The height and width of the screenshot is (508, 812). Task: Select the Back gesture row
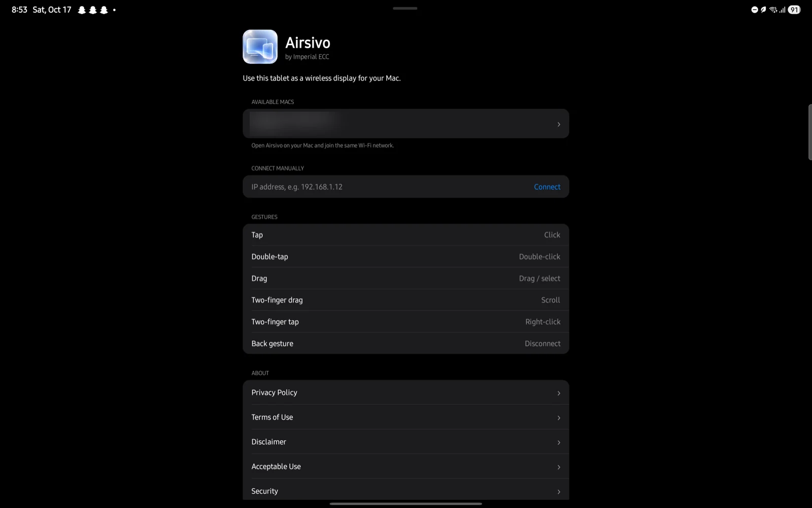tap(406, 344)
